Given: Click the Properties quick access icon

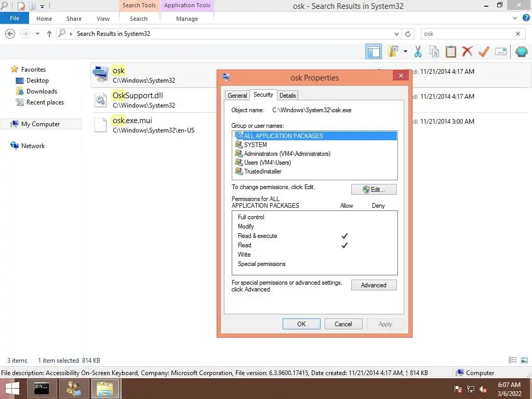Looking at the screenshot, I should [21, 6].
